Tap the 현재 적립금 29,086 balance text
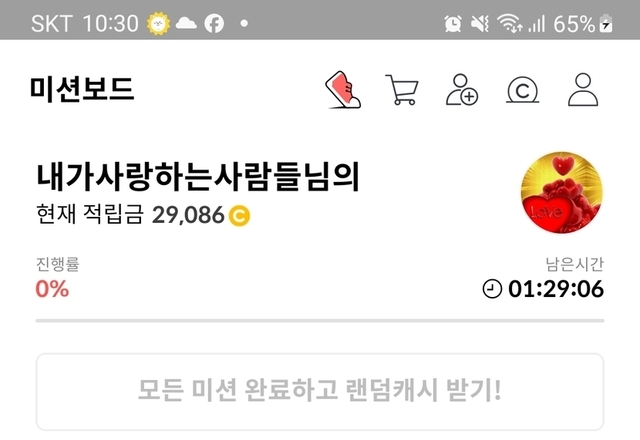This screenshot has width=640, height=440. [143, 215]
